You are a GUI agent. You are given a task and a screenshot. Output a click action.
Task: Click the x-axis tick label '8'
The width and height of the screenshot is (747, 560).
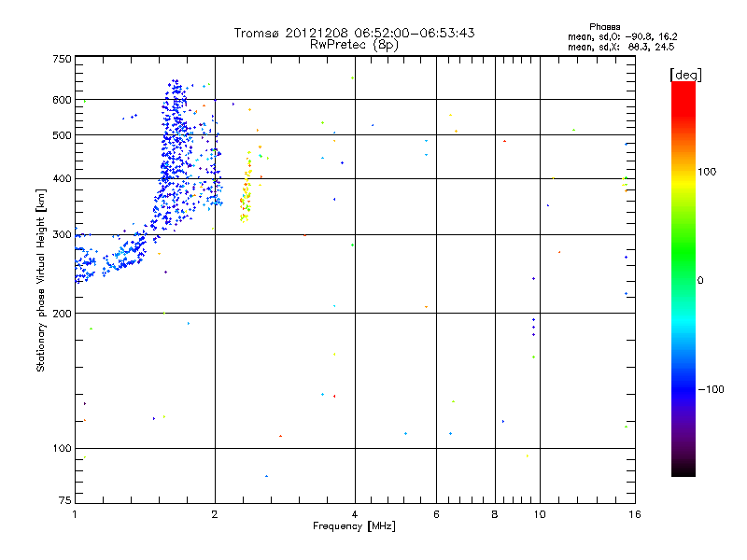[x=495, y=514]
